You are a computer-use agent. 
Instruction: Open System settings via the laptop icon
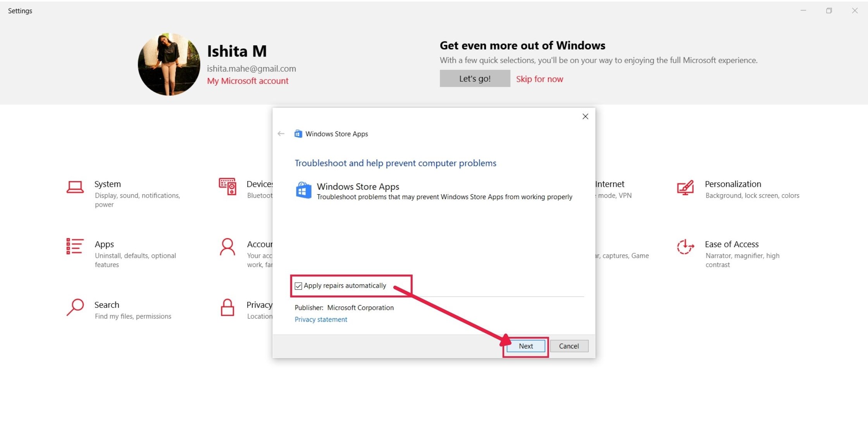point(75,188)
